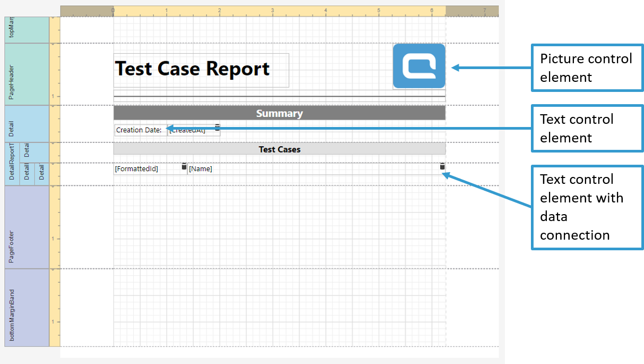Click the database icon on CreatedAt field
This screenshot has width=644, height=364.
[217, 127]
